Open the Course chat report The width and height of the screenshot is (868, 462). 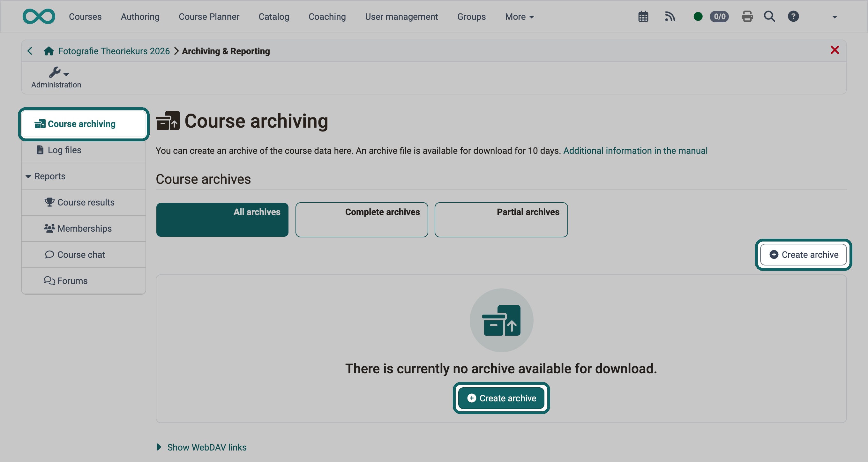[84, 255]
